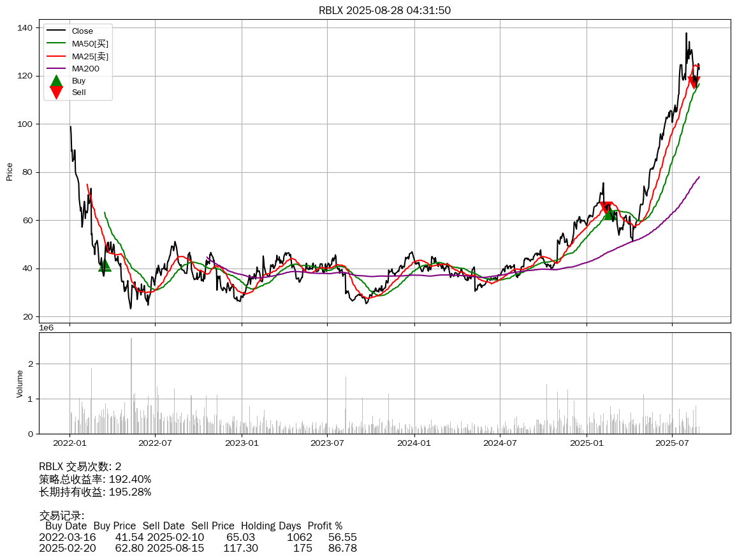Click the red Sell triangle in the legend
This screenshot has height=560, width=737.
[x=56, y=92]
